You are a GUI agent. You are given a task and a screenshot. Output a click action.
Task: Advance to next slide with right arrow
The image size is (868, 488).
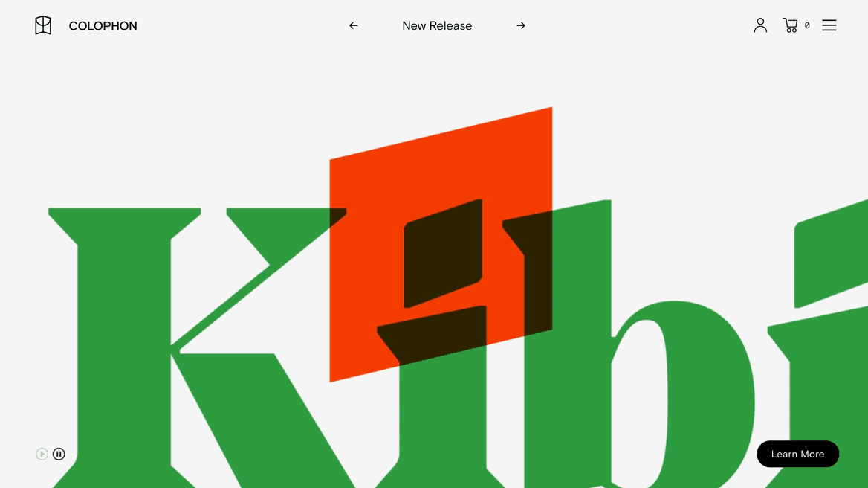(520, 25)
